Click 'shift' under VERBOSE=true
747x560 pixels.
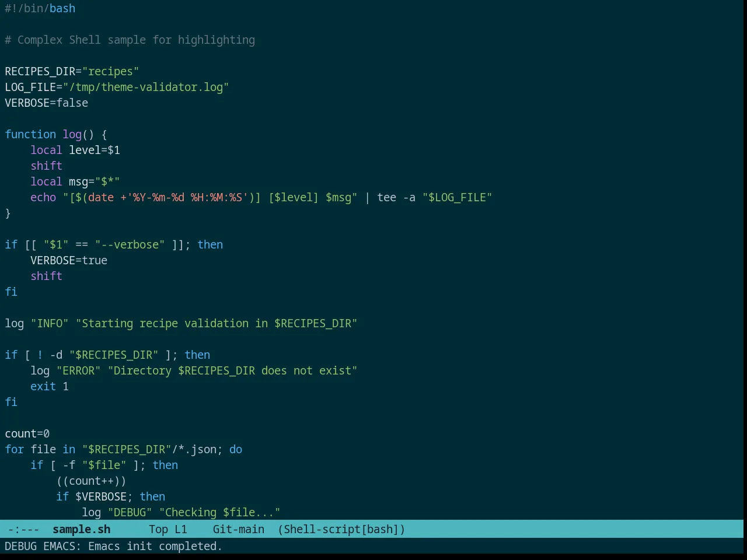pos(47,276)
